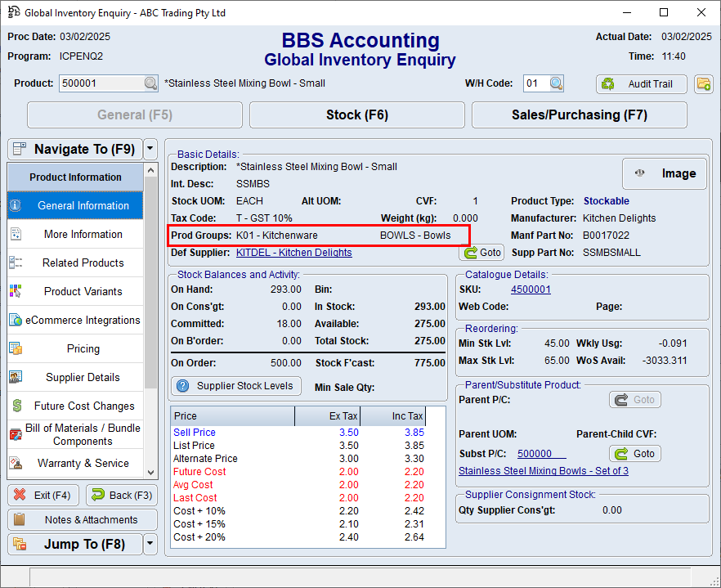The height and width of the screenshot is (588, 721).
Task: Open Supplier Stock Levels
Action: coord(236,386)
